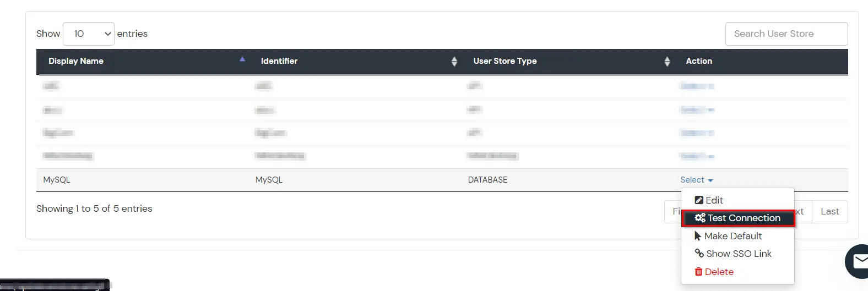Viewport: 868px width, 291px height.
Task: Open the entries-per-page dropdown showing 10
Action: (x=89, y=34)
